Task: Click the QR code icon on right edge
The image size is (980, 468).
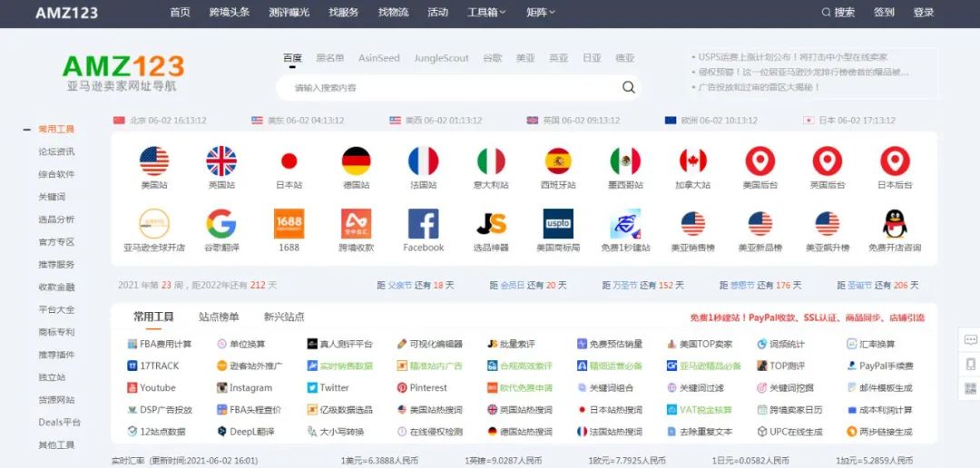Action: click(970, 388)
